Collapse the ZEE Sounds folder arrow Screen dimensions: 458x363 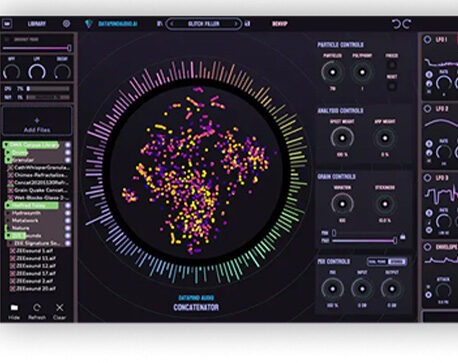tap(8, 236)
